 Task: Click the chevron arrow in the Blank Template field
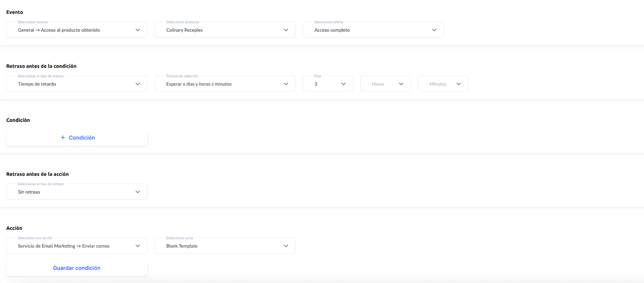point(286,246)
